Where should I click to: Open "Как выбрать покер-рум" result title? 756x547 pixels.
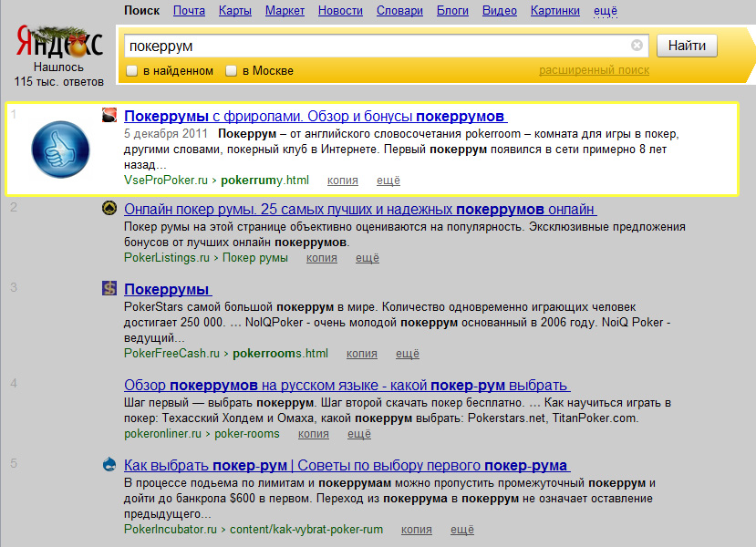(x=347, y=465)
